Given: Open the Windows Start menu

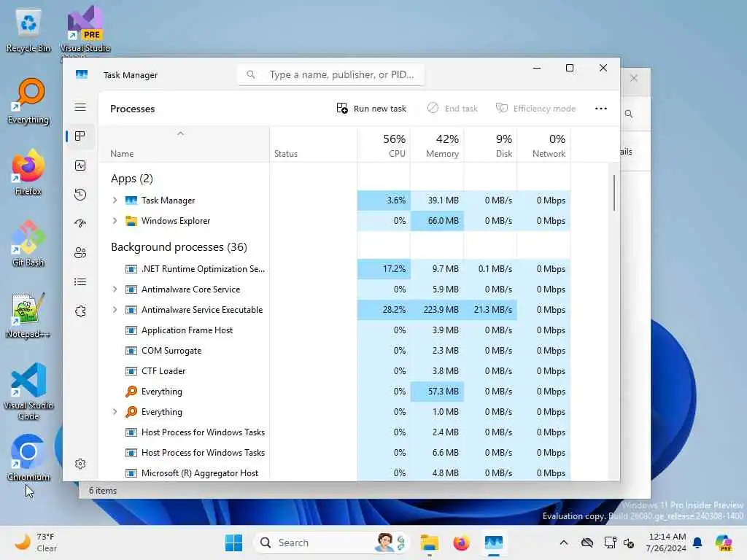Looking at the screenshot, I should coord(233,542).
